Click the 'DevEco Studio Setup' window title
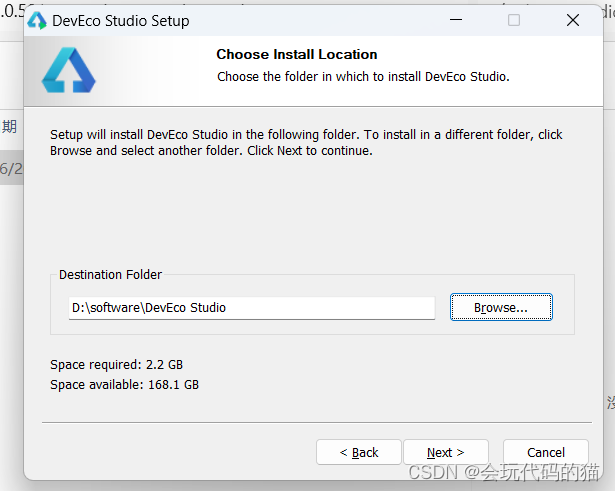Image resolution: width=615 pixels, height=491 pixels. 121,21
